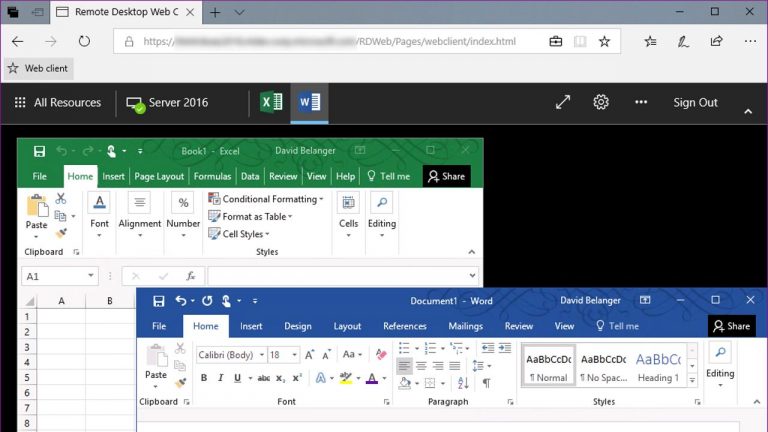Screen dimensions: 768x432
Task: Click Show/Hide paragraph marks
Action: click(486, 383)
